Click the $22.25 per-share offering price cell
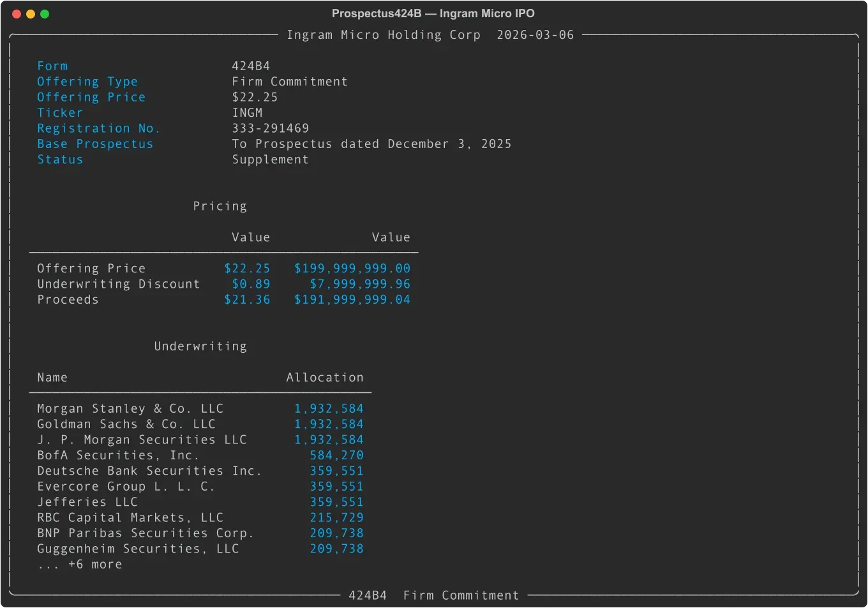868x608 pixels. [247, 269]
